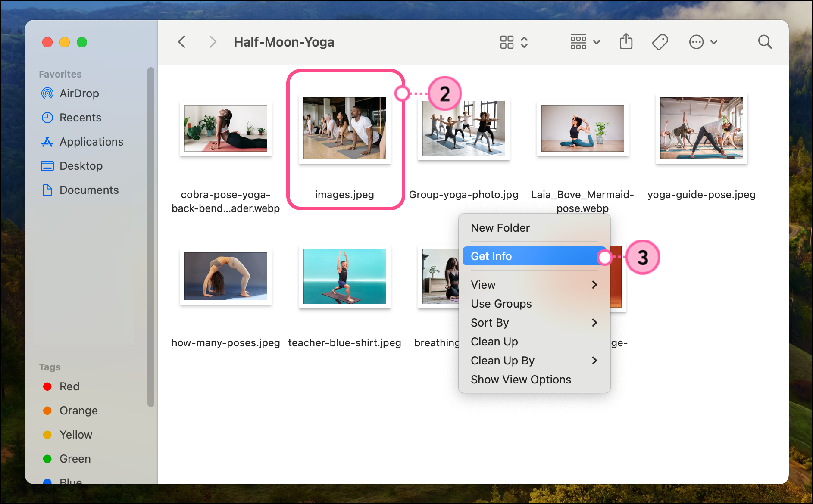Click the yoga-guide-pose.jpeg file name

point(702,195)
